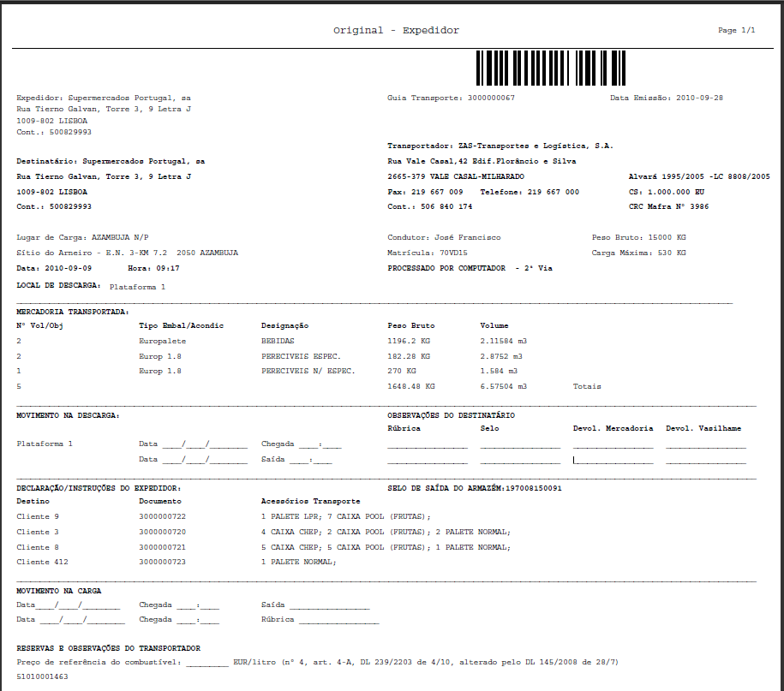The width and height of the screenshot is (784, 691).
Task: Click the "SELO DE SAÍDA DO ARMAZÉM:197008150091" text
Action: coord(475,488)
